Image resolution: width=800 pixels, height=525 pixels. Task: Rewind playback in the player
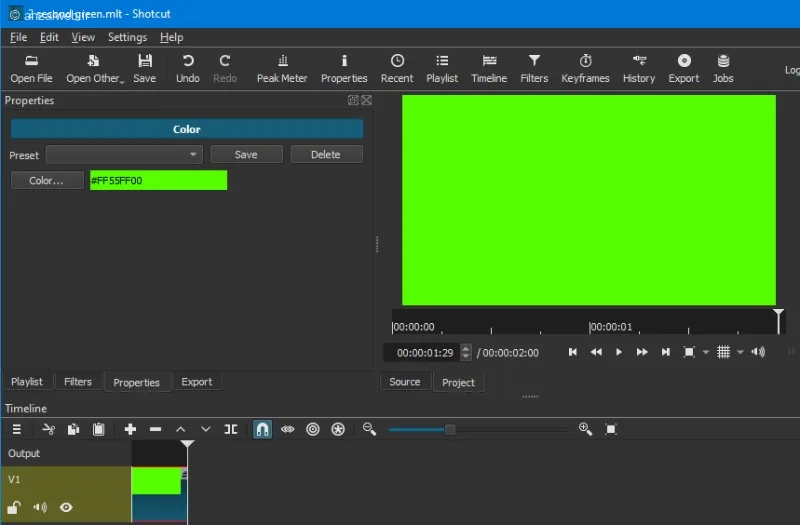coord(596,352)
